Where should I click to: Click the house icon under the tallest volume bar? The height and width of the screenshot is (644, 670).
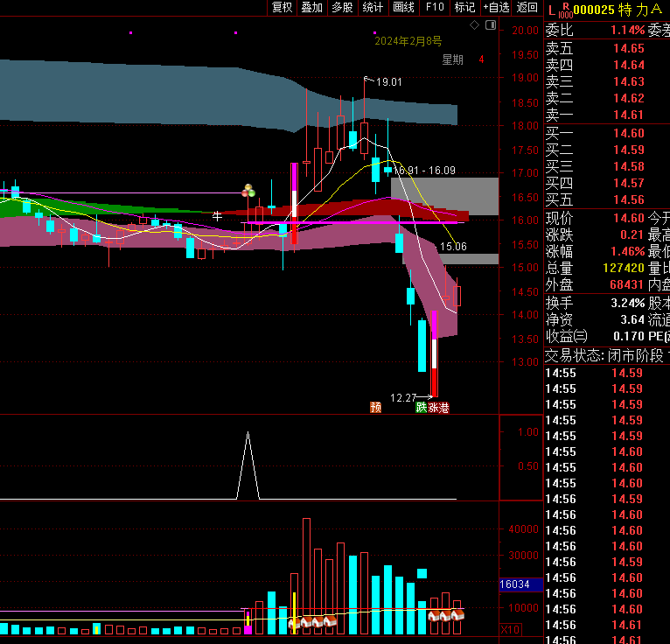[x=306, y=622]
